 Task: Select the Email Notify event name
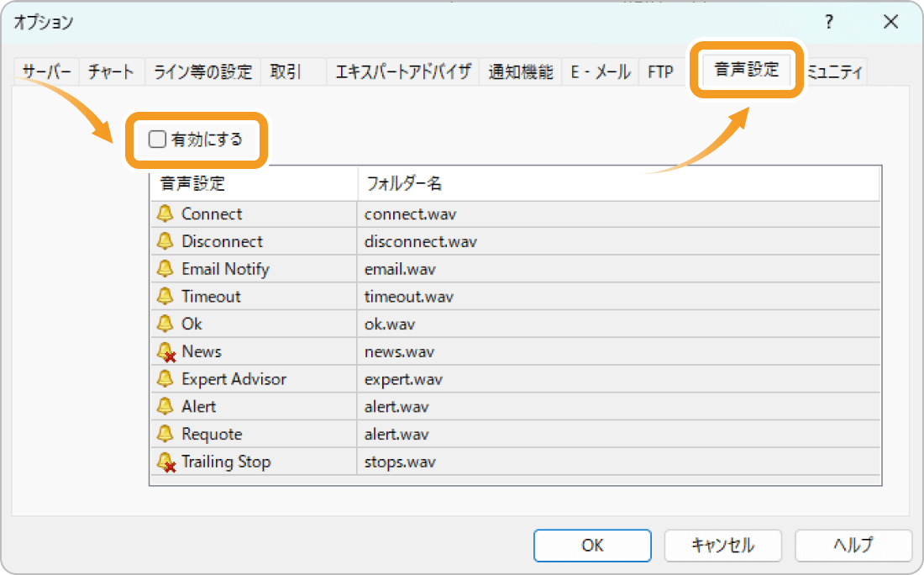pyautogui.click(x=225, y=269)
